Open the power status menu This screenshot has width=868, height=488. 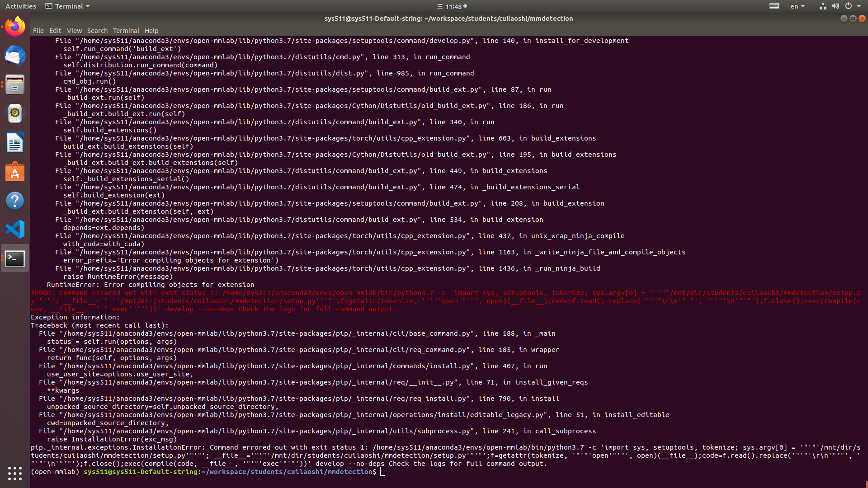tap(850, 6)
